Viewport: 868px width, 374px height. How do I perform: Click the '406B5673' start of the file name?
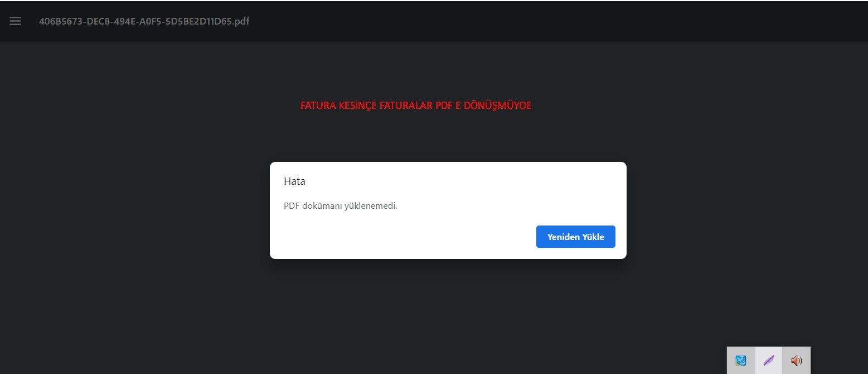click(x=60, y=21)
